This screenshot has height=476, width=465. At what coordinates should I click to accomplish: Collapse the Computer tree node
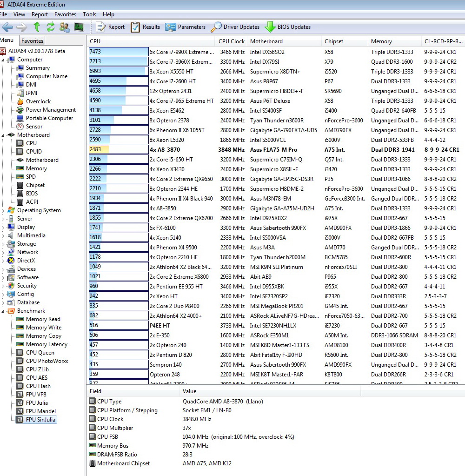3,60
